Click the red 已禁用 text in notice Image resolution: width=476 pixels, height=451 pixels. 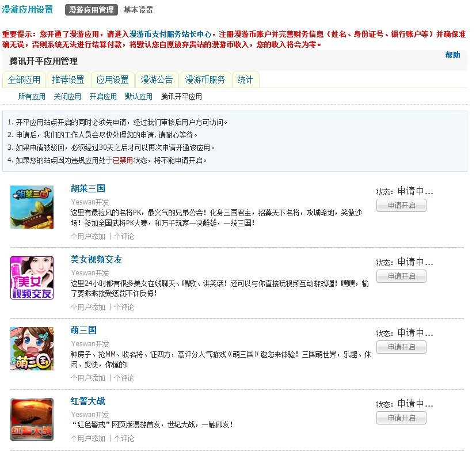click(123, 160)
